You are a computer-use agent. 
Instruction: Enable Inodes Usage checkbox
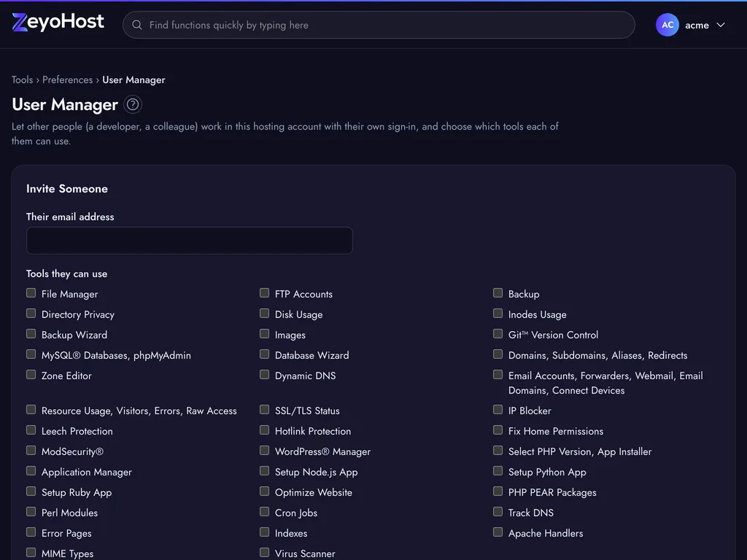tap(498, 314)
